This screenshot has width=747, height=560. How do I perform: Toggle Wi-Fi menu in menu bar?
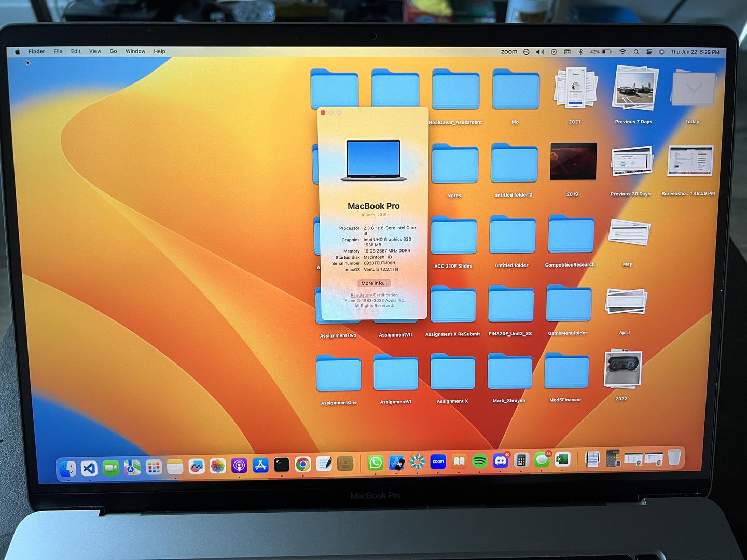[x=622, y=52]
